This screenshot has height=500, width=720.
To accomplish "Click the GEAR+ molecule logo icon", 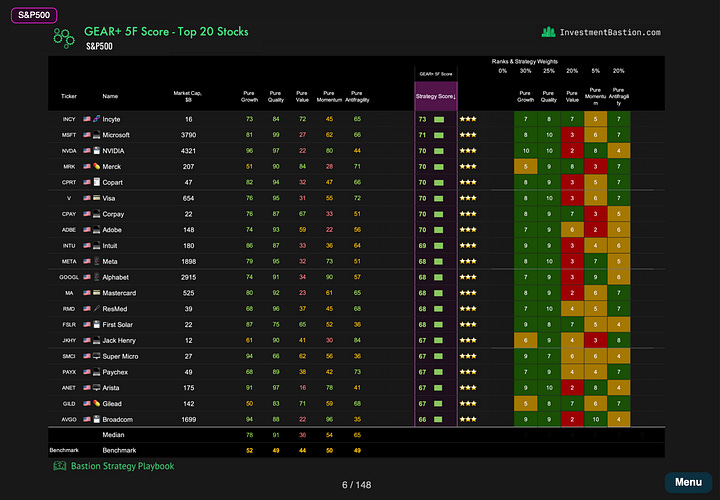I will [64, 38].
